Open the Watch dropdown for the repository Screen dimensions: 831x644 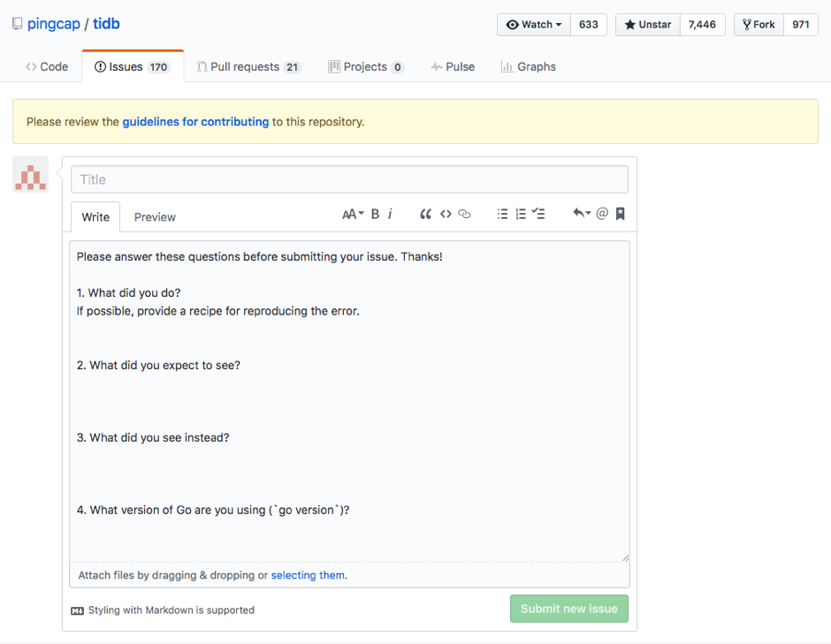(x=534, y=25)
